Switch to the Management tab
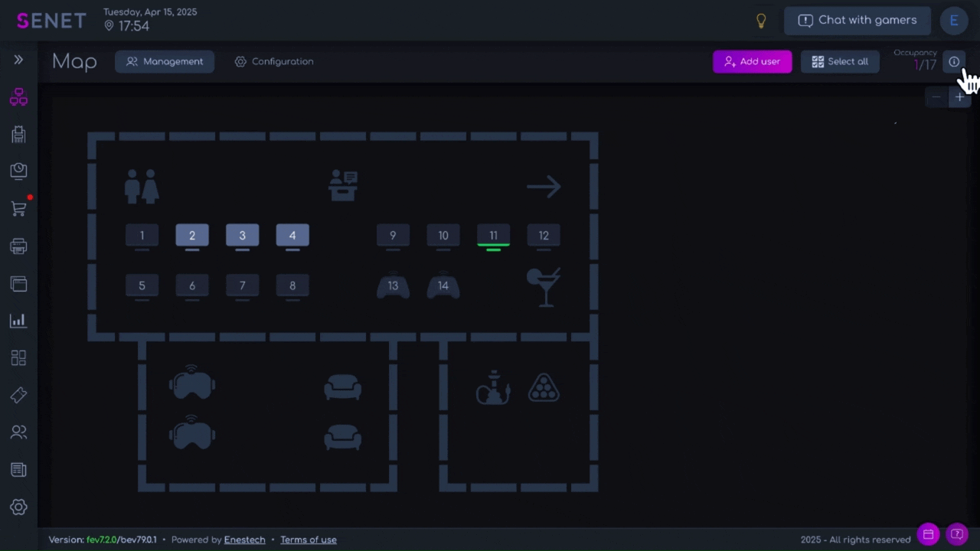The width and height of the screenshot is (980, 551). click(x=165, y=61)
